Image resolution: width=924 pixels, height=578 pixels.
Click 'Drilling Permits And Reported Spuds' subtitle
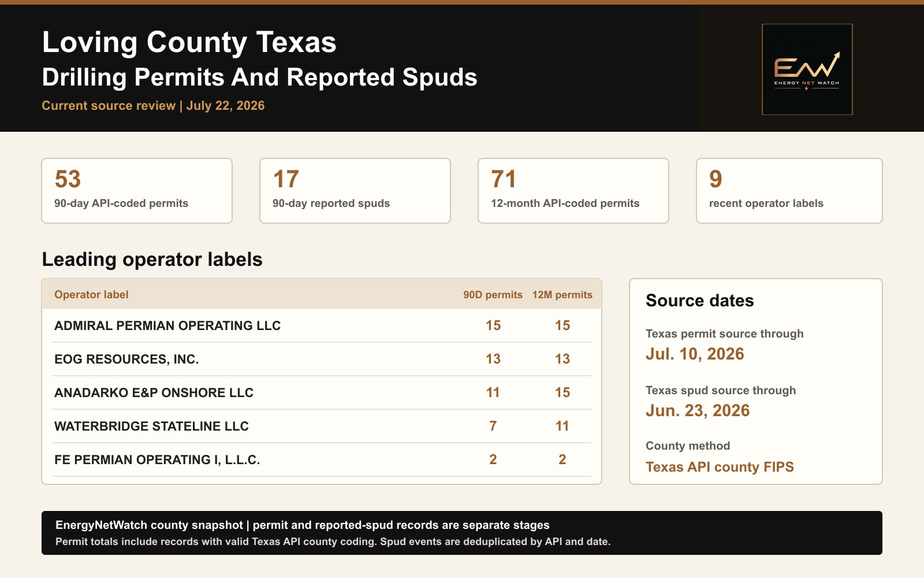(x=260, y=77)
